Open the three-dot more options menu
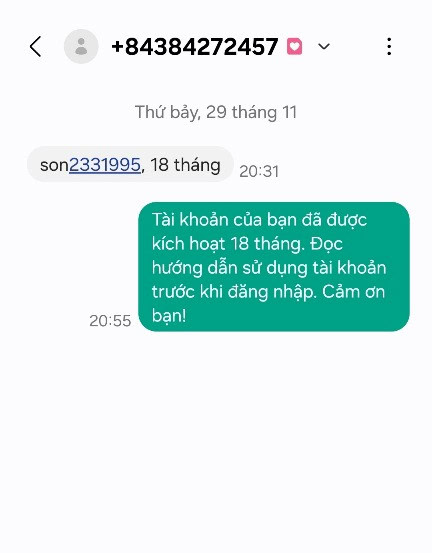The image size is (432, 553). 389,47
